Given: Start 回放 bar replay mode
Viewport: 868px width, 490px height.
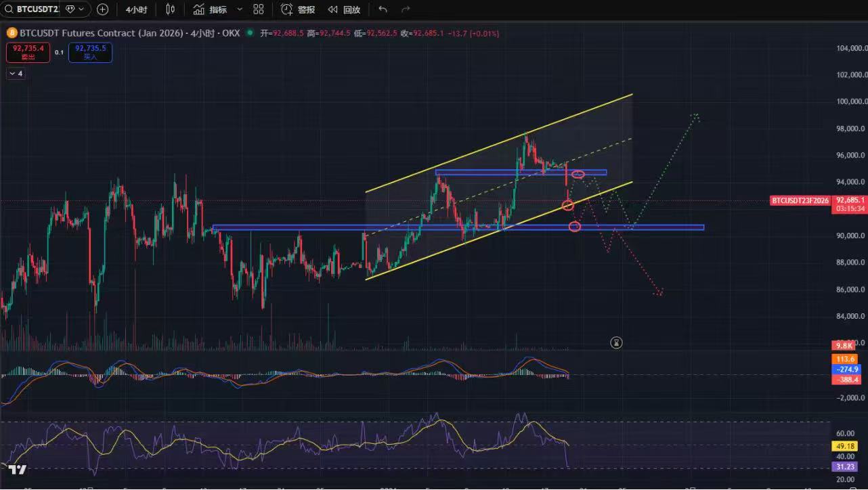Looking at the screenshot, I should [344, 9].
